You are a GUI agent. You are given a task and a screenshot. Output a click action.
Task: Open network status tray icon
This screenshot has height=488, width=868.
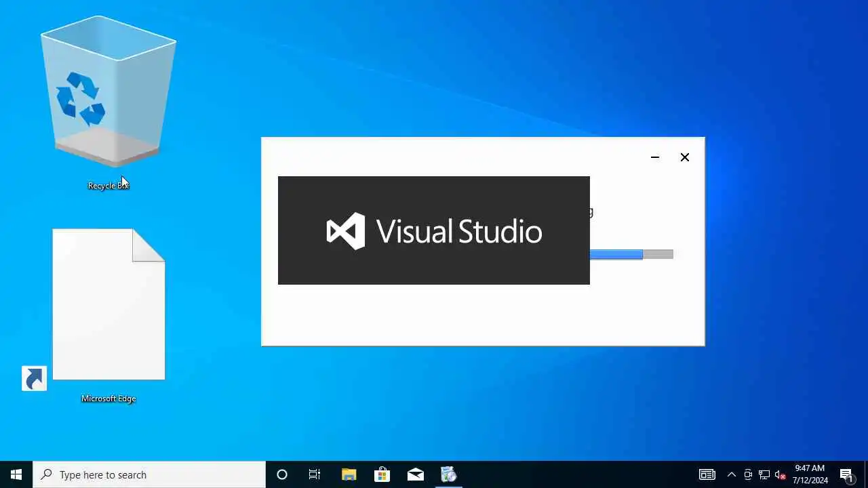(x=764, y=474)
